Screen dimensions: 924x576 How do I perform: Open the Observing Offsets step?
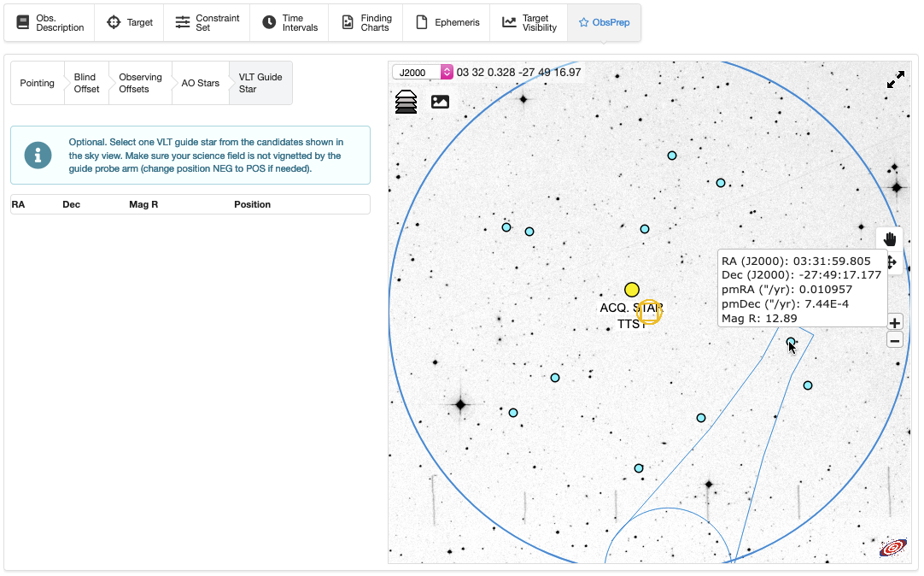click(x=140, y=83)
